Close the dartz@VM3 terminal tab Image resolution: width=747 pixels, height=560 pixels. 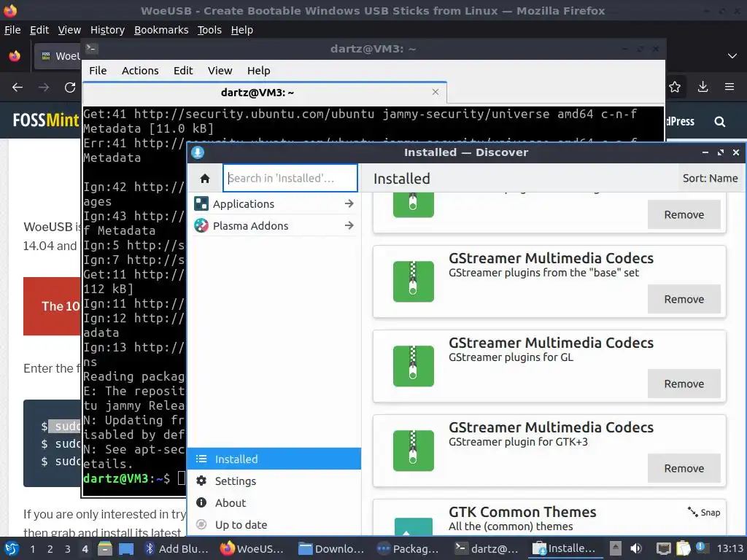coord(436,92)
